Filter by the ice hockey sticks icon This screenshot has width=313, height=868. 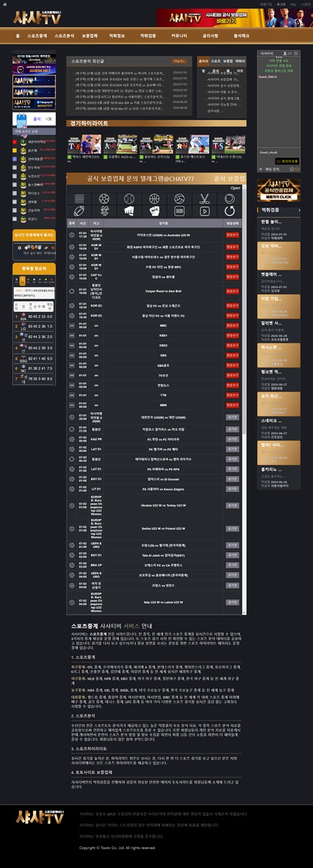tap(204, 198)
